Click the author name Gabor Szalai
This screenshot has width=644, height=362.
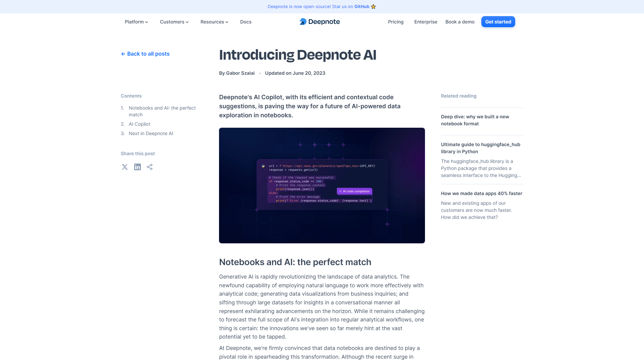click(x=240, y=73)
